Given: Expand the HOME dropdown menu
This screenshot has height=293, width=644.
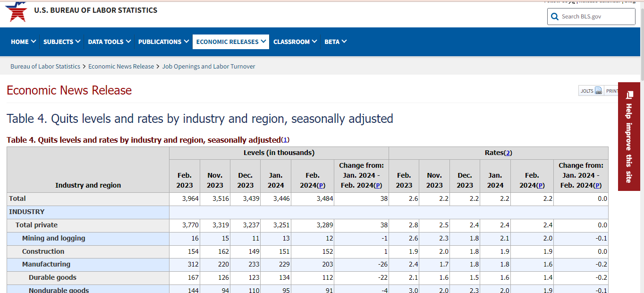Looking at the screenshot, I should click(x=24, y=42).
